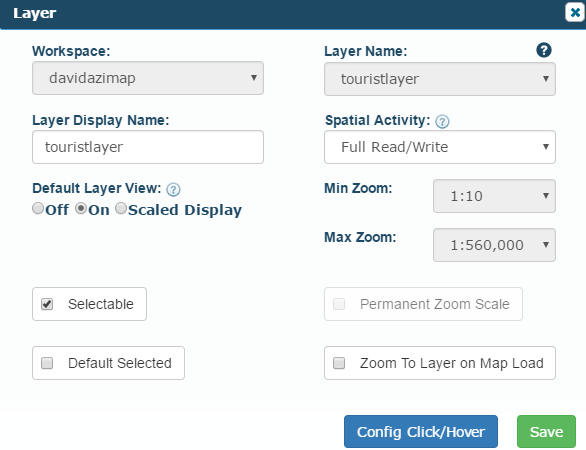Image resolution: width=586 pixels, height=450 pixels.
Task: Enable the Default Selected checkbox
Action: [47, 363]
